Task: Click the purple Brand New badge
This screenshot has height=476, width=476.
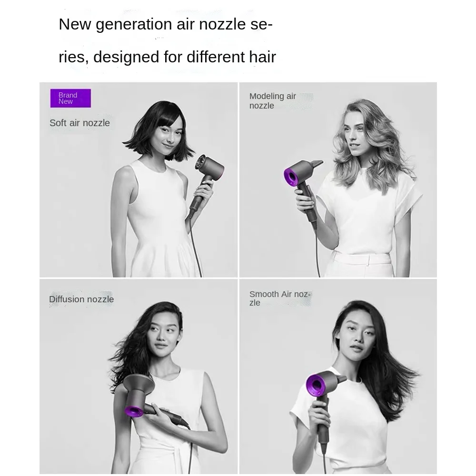Action: (x=70, y=98)
